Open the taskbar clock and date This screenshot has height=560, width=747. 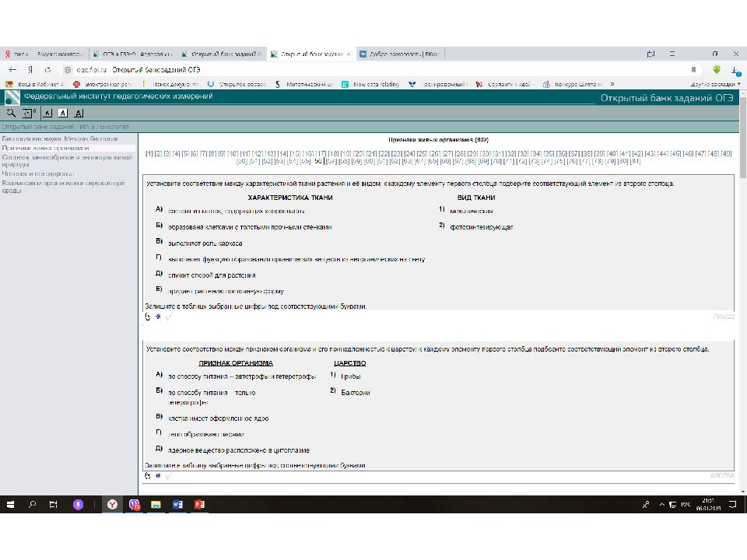coord(708,504)
